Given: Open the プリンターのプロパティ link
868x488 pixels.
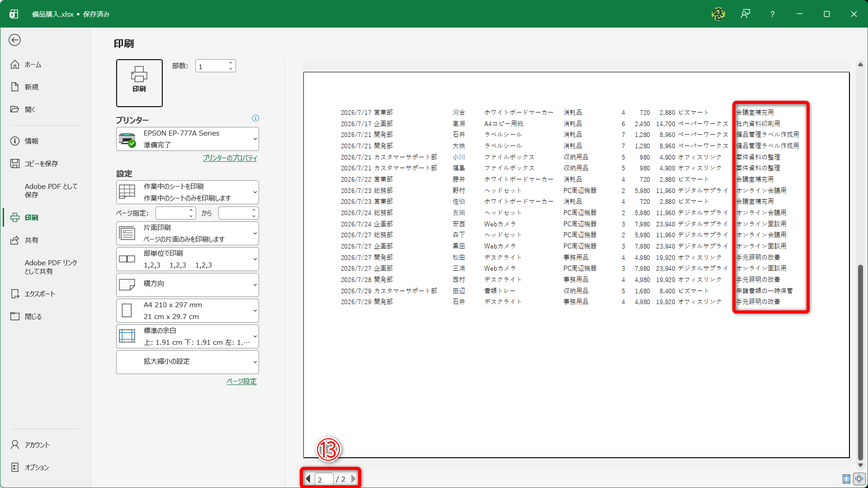Looking at the screenshot, I should [x=230, y=158].
